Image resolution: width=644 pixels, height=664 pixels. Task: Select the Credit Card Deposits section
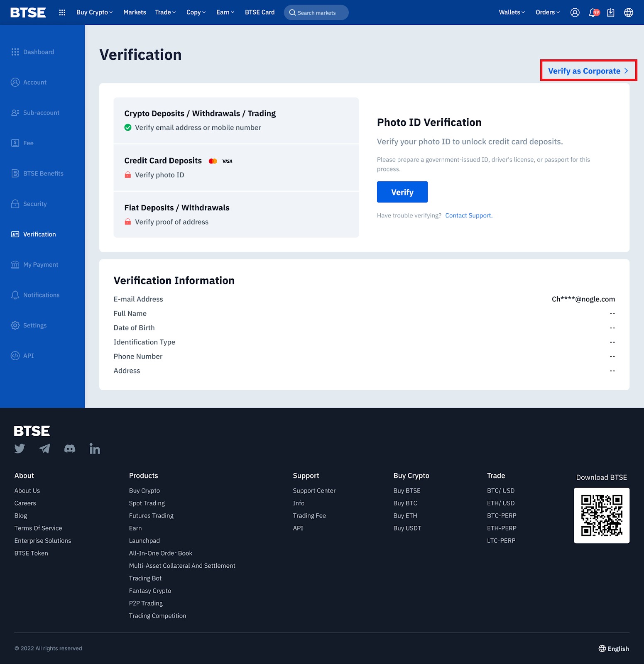click(236, 168)
